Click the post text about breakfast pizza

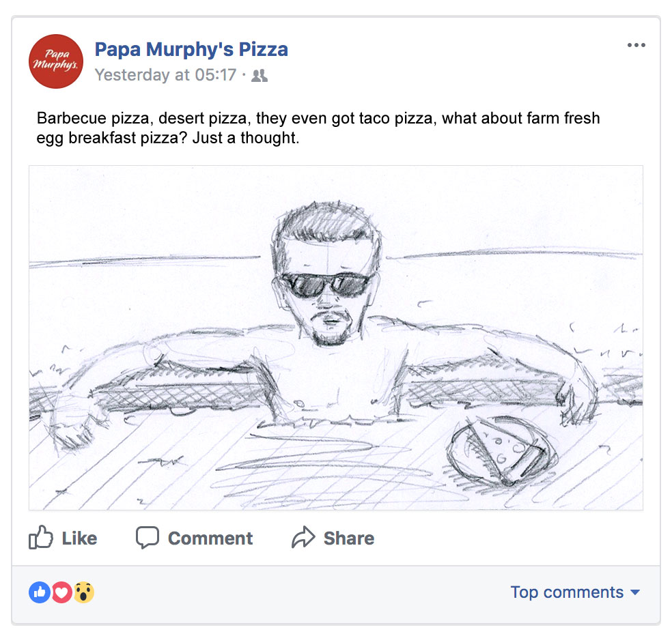click(x=318, y=128)
